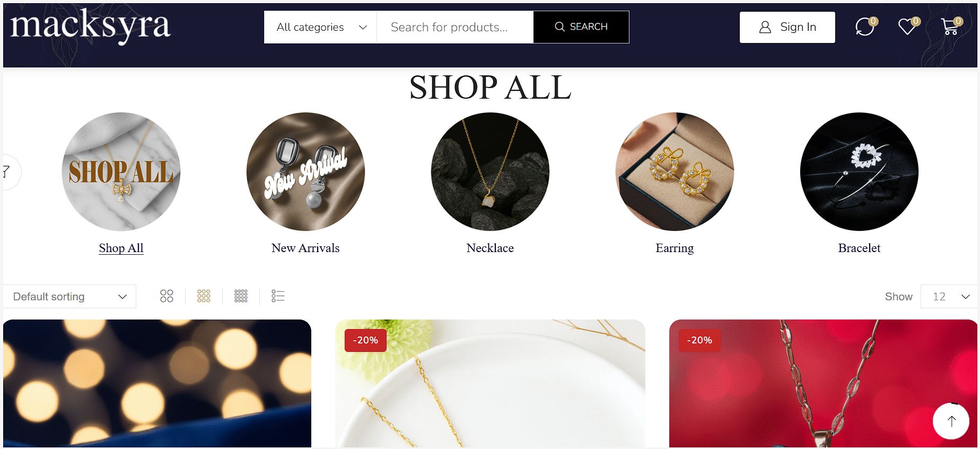Switch to four-column grid view
The image size is (980, 449).
pyautogui.click(x=241, y=296)
